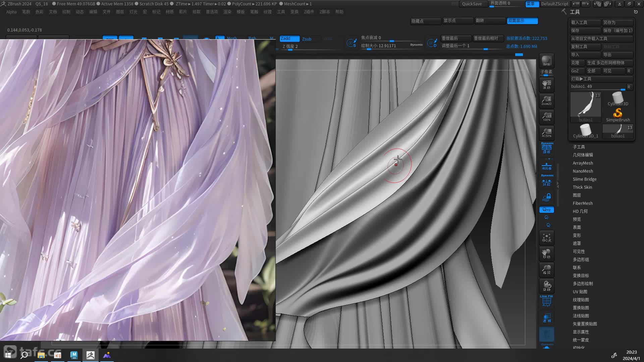Viewport: 644px width, 362px height.
Task: Click the 移动 move view icon
Action: point(546,253)
